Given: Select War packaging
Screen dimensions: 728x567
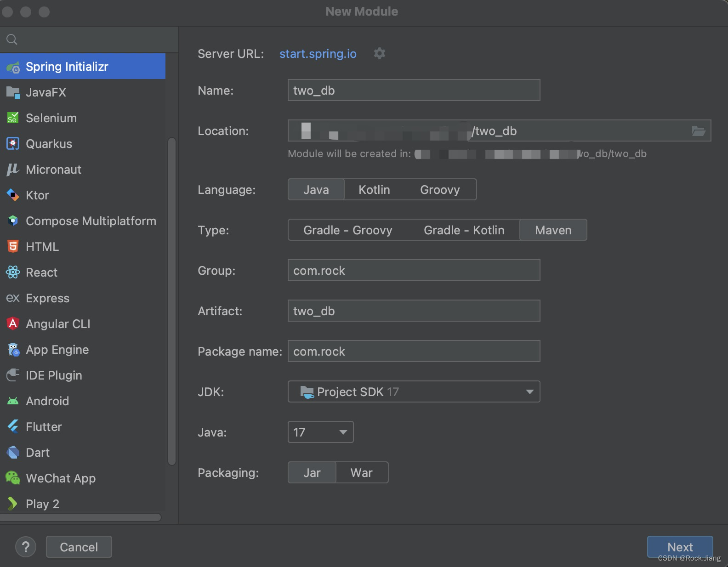Looking at the screenshot, I should (362, 473).
